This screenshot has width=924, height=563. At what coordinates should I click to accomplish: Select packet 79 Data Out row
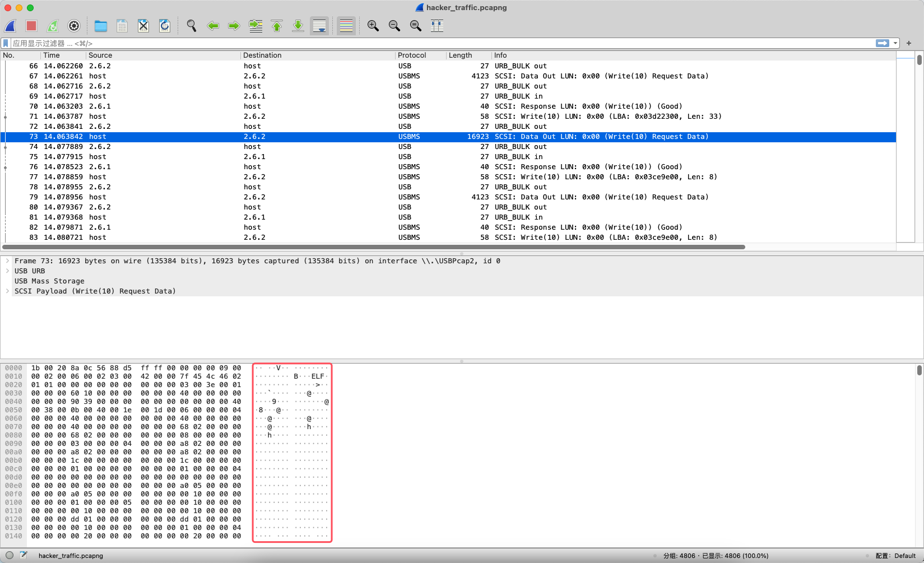point(448,197)
